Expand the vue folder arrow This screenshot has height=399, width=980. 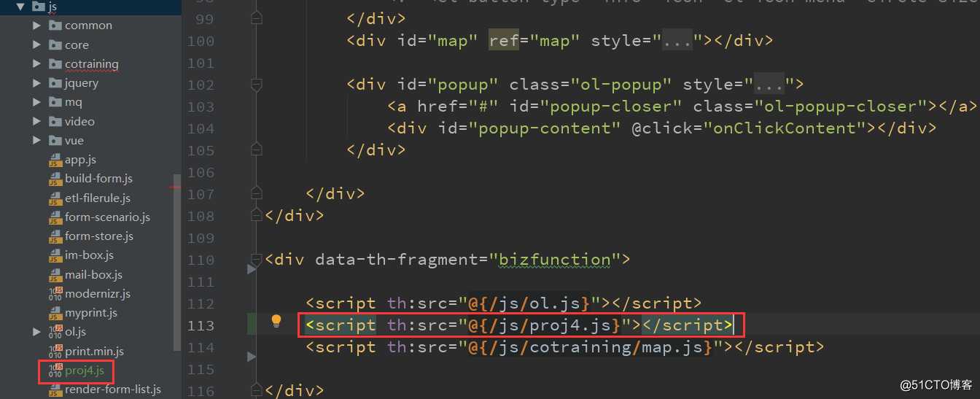pos(37,141)
